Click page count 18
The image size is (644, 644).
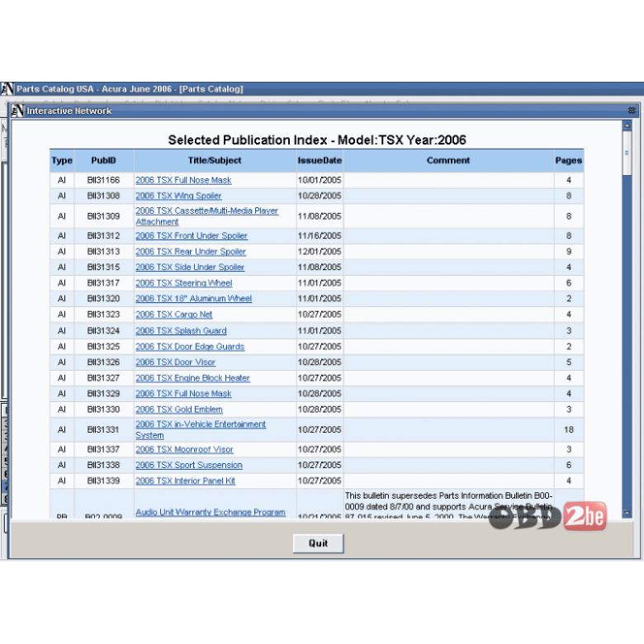click(x=568, y=429)
